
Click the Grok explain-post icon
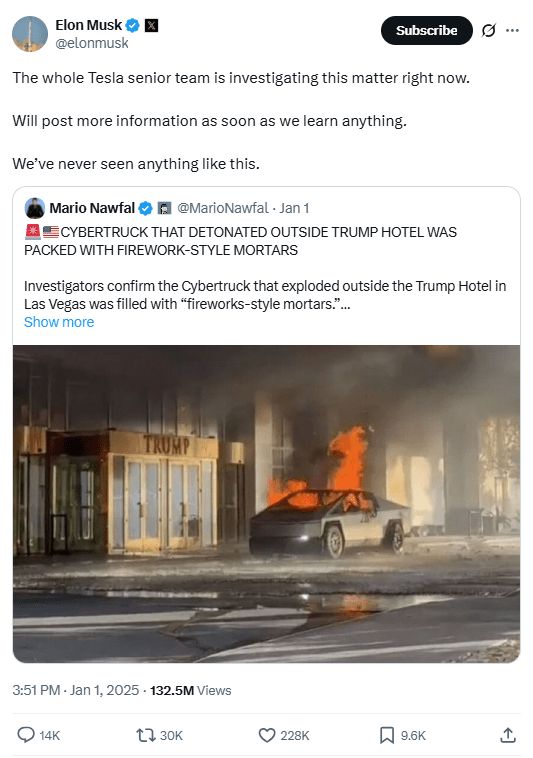489,30
